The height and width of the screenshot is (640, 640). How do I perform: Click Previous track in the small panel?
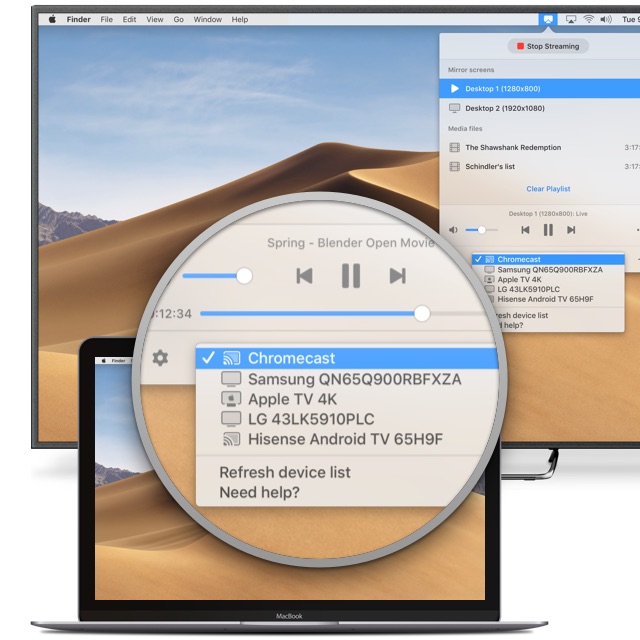pos(525,230)
